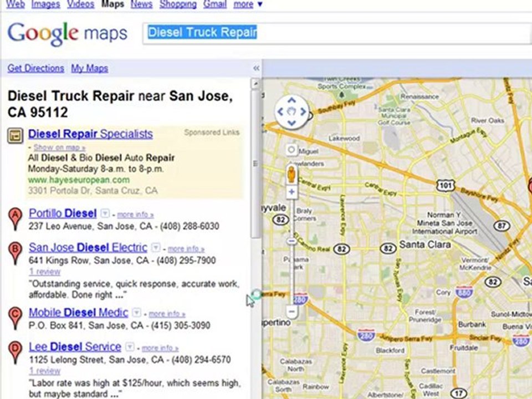This screenshot has height=399, width=532.
Task: Collapse the left results panel
Action: tap(256, 68)
